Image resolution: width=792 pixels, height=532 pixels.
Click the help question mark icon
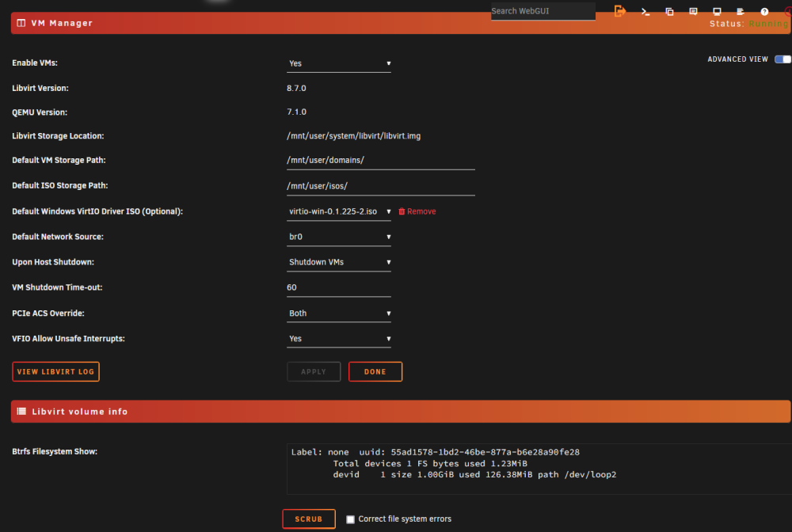pos(764,12)
